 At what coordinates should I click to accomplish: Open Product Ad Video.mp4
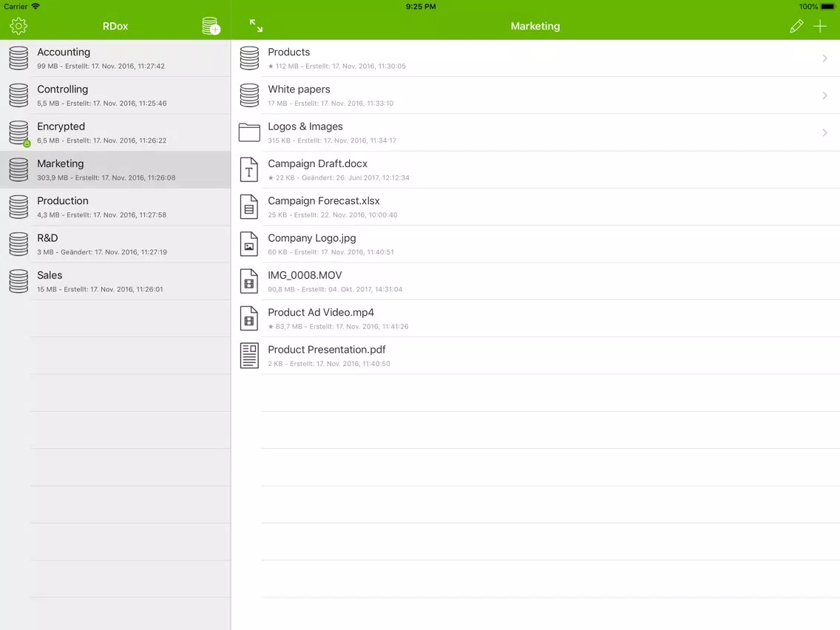pos(535,318)
